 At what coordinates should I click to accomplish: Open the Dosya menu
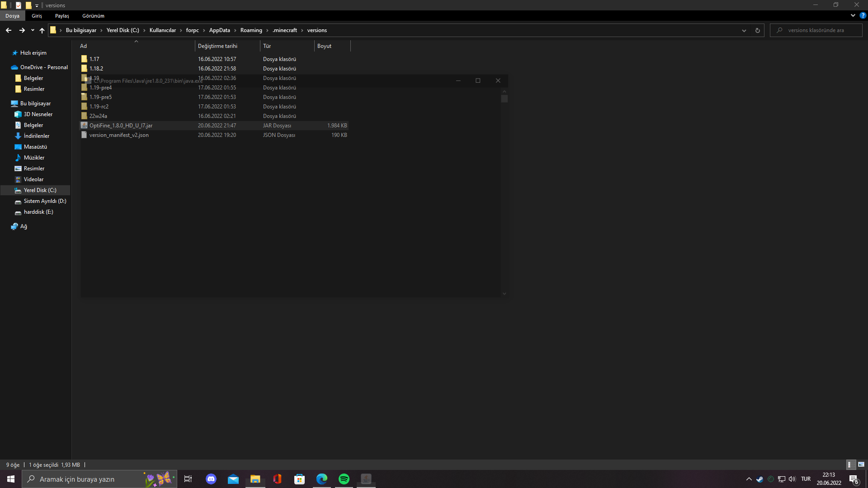[12, 16]
